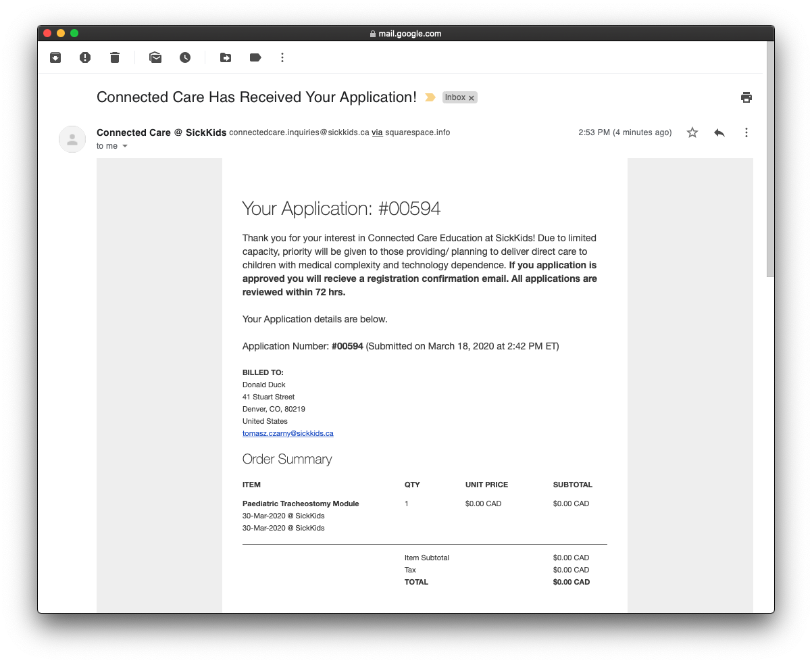Image resolution: width=812 pixels, height=663 pixels.
Task: Print the email using printer icon
Action: coord(746,97)
